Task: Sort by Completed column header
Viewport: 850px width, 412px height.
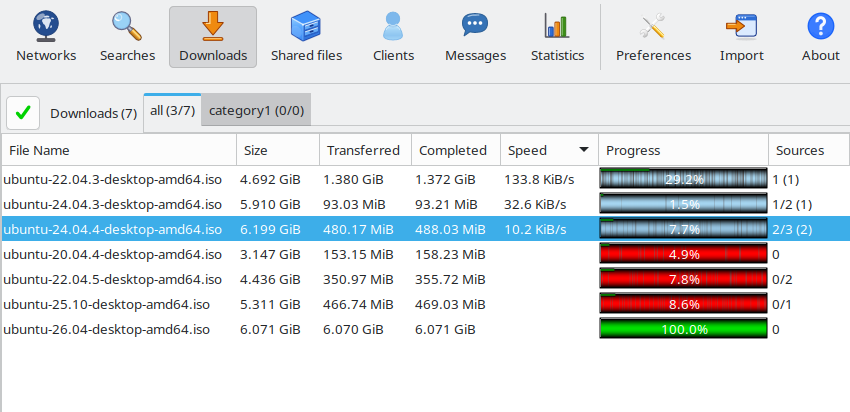Action: [456, 150]
